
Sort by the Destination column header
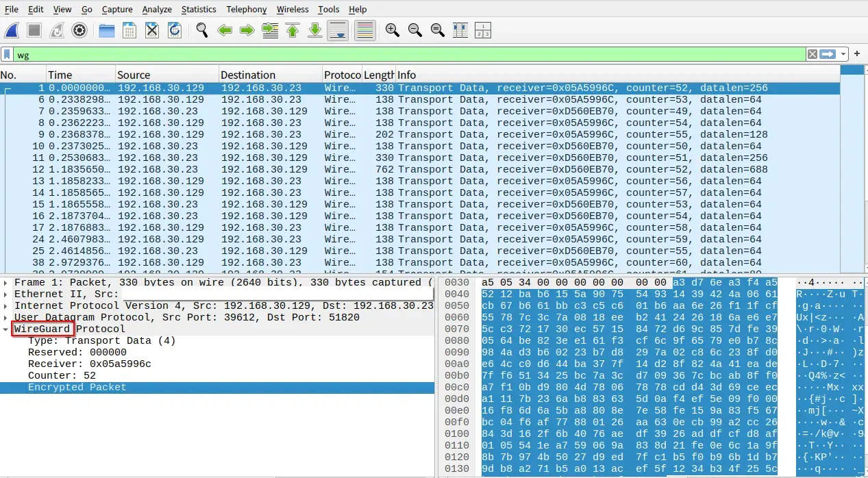(x=270, y=75)
